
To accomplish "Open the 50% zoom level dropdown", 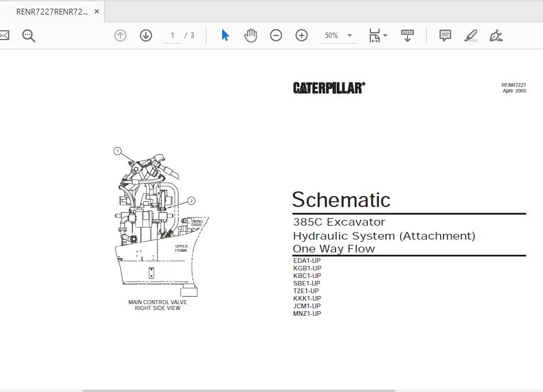I will pos(338,35).
